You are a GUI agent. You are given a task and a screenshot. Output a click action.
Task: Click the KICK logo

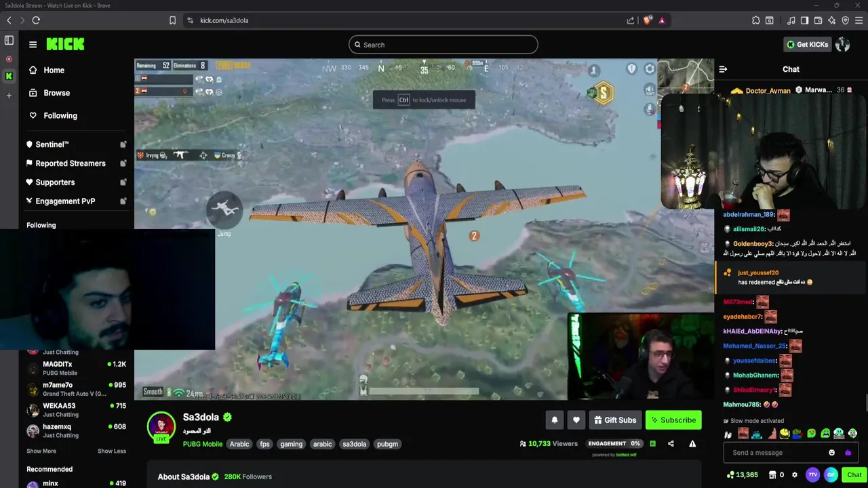click(65, 44)
